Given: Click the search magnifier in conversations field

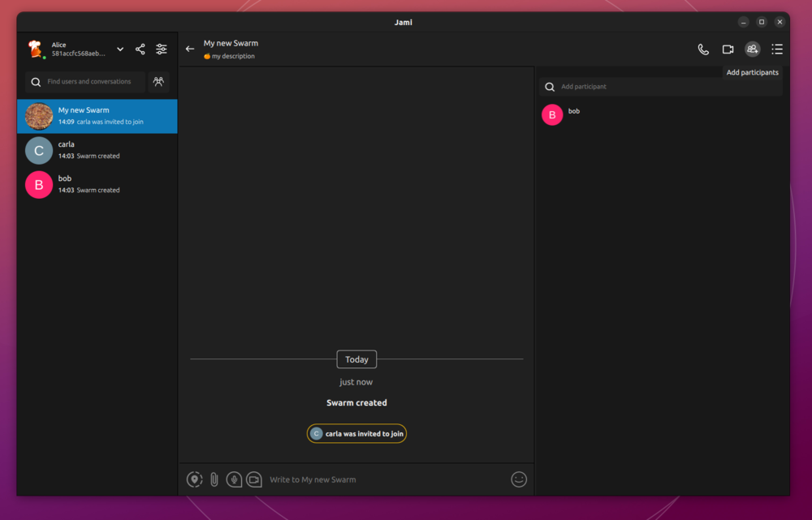Looking at the screenshot, I should pyautogui.click(x=36, y=82).
